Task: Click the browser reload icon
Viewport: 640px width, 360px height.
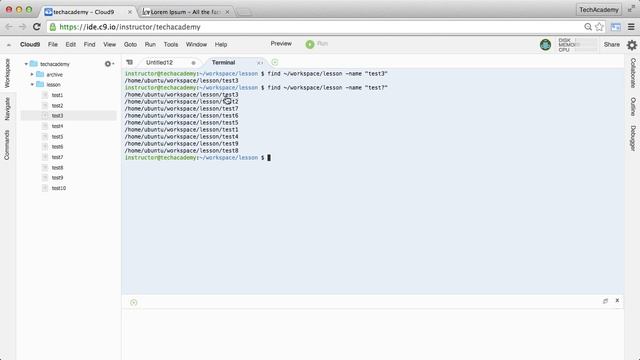Action: click(x=36, y=27)
